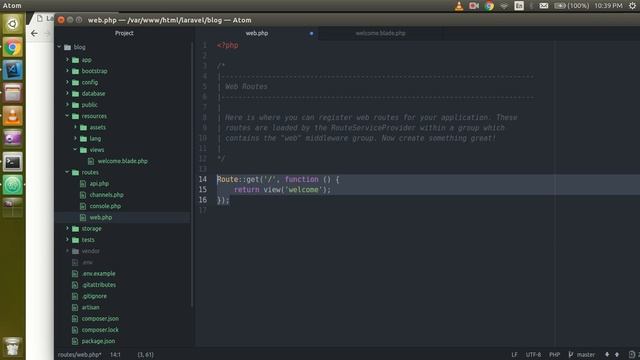Viewport: 640px width, 360px height.
Task: Open welcome.blade.php in the tree
Action: tap(122, 161)
